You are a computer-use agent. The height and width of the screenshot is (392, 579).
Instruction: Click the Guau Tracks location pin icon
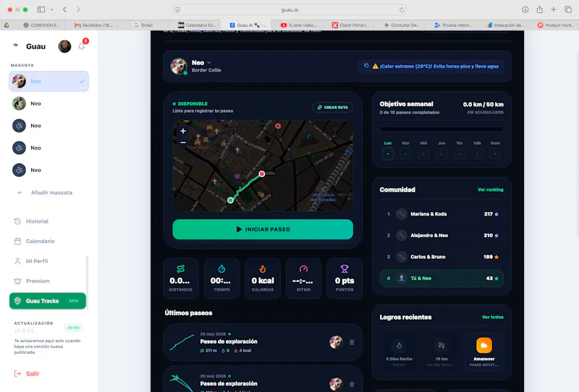click(17, 301)
